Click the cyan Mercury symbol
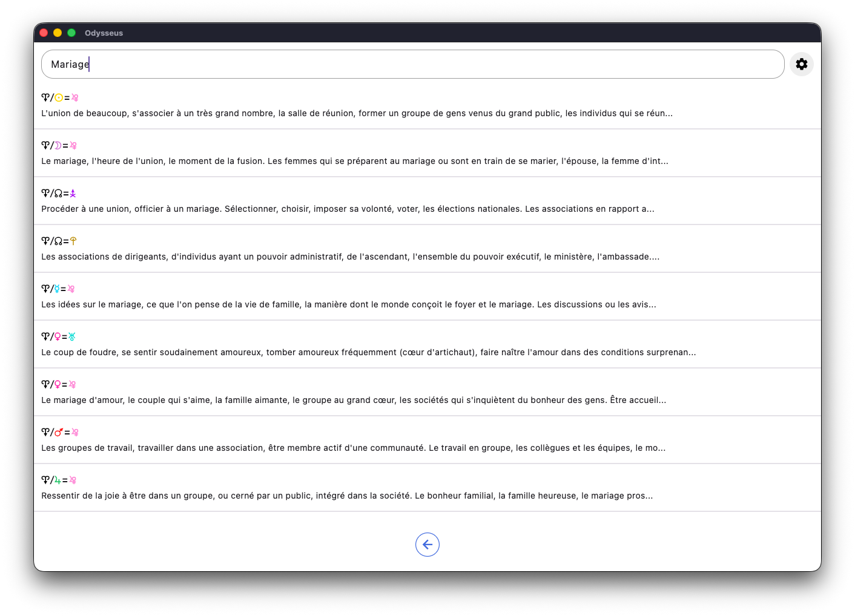The width and height of the screenshot is (855, 616). (57, 289)
